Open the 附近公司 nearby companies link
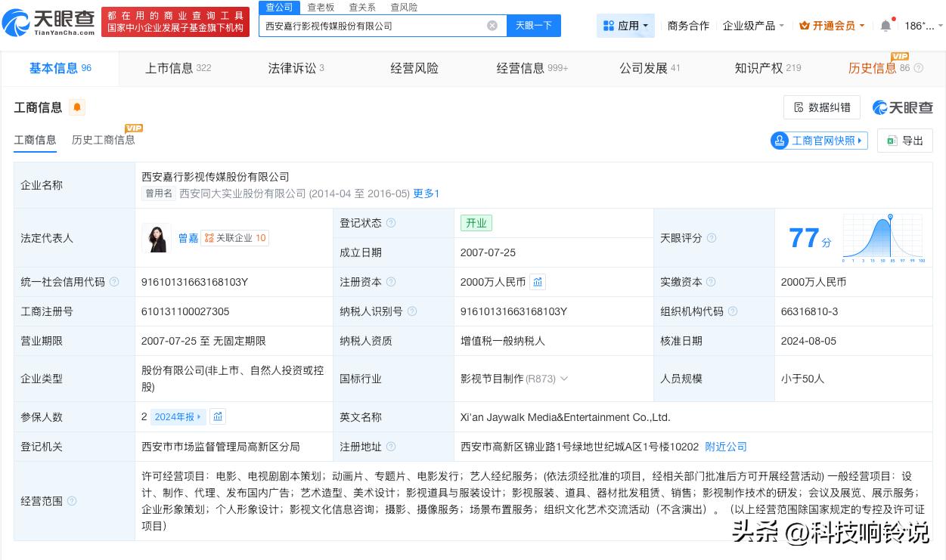The height and width of the screenshot is (560, 946). [725, 447]
